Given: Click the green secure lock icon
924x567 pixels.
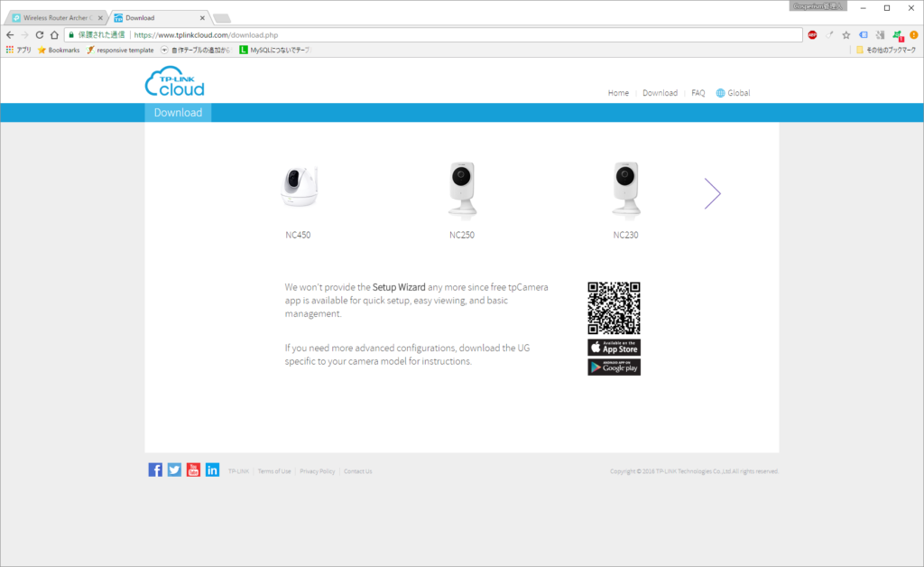Looking at the screenshot, I should click(71, 35).
